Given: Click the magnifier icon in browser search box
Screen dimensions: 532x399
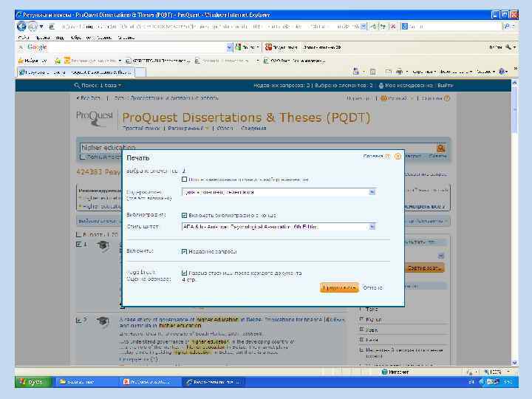Looking at the screenshot, I should [x=507, y=26].
